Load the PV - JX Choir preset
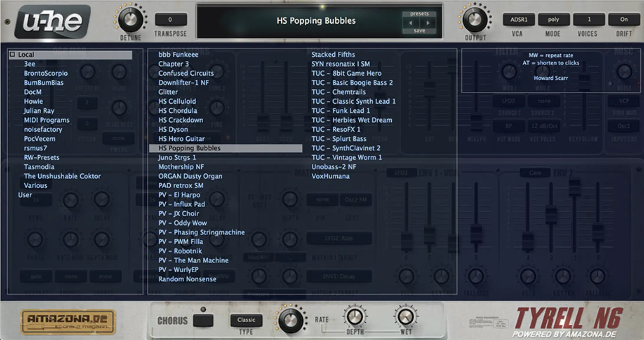The height and width of the screenshot is (340, 644). pyautogui.click(x=179, y=214)
